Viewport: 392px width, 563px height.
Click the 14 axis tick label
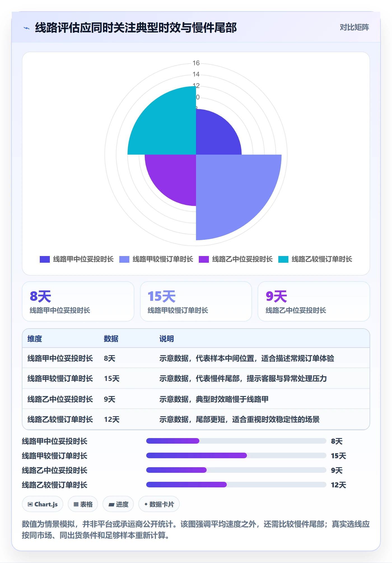(x=196, y=74)
